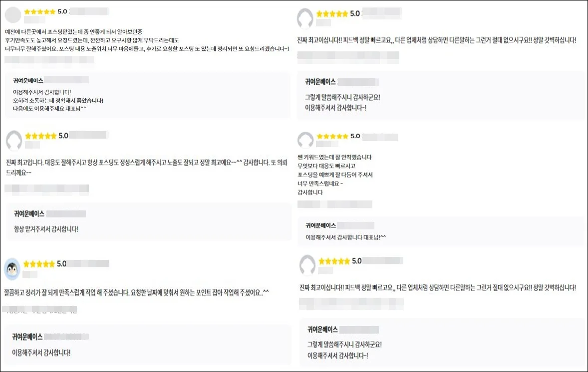Screen dimensions: 588x372
Task: Open 귀여운베이스 name above "항상 맡겨주셔서 감사합니다!"
Action: (29, 214)
